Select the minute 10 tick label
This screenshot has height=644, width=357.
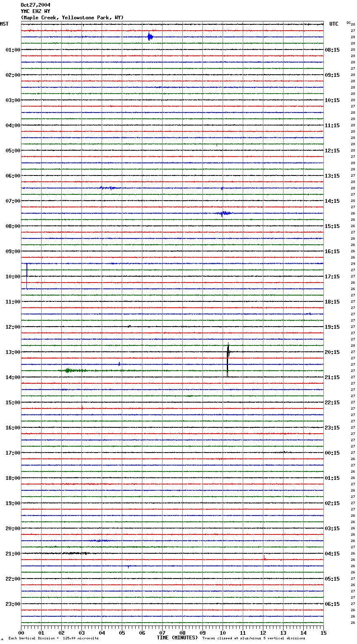223,633
